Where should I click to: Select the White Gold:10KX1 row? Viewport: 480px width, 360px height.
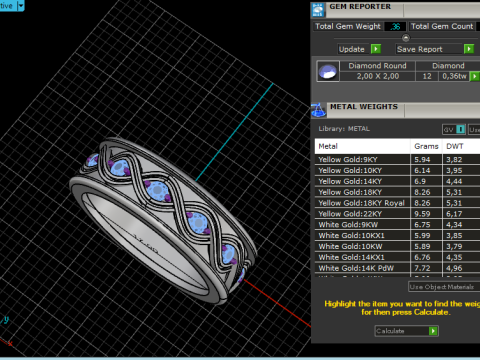point(397,236)
